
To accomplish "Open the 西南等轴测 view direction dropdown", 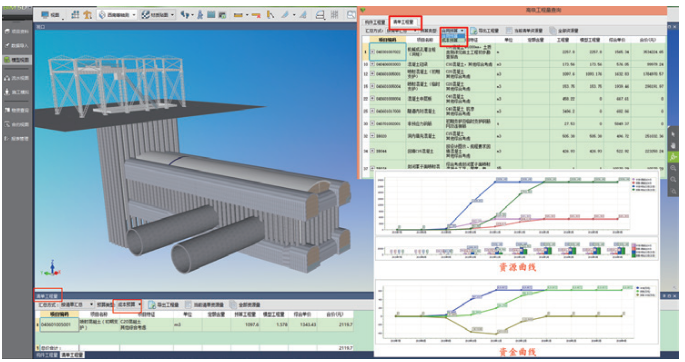I will [x=118, y=15].
